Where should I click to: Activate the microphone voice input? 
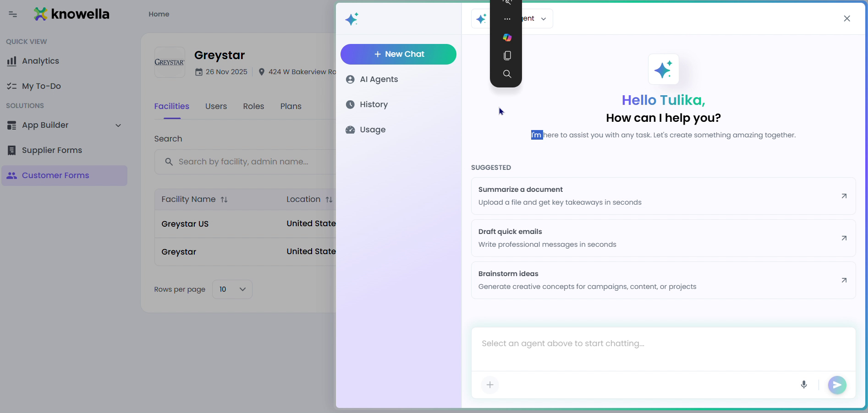[804, 385]
